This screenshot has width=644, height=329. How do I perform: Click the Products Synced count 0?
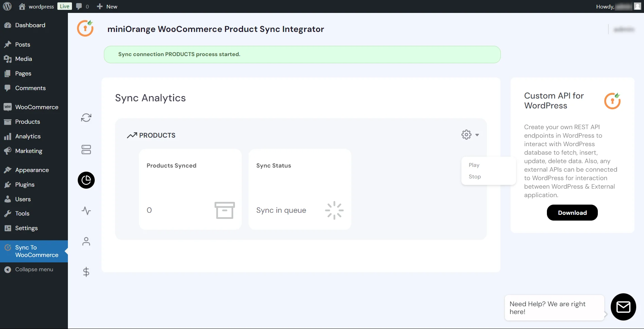[149, 210]
